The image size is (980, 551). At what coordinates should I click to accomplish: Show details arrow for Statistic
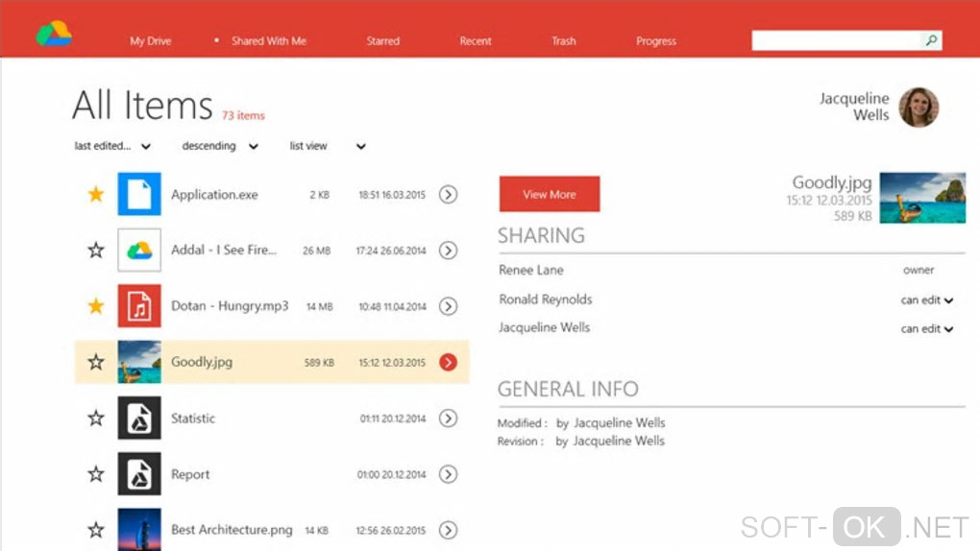coord(448,418)
